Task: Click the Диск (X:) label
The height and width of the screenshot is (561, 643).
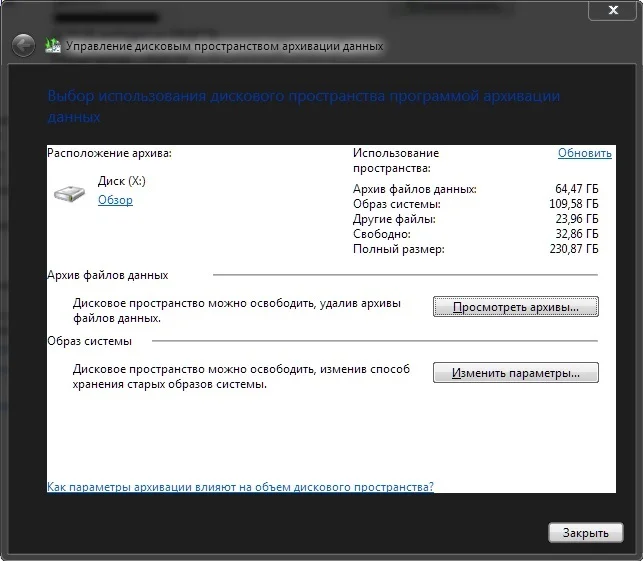Action: [x=122, y=181]
